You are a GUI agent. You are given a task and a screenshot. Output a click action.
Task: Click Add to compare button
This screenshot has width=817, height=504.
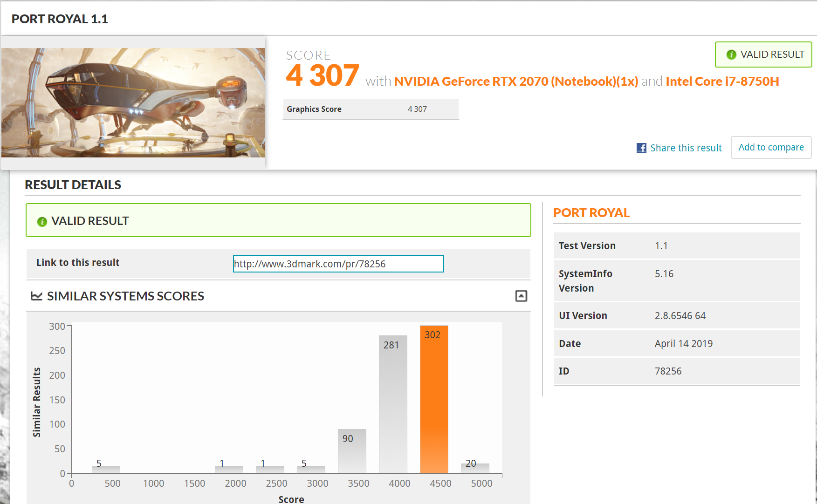(x=771, y=147)
